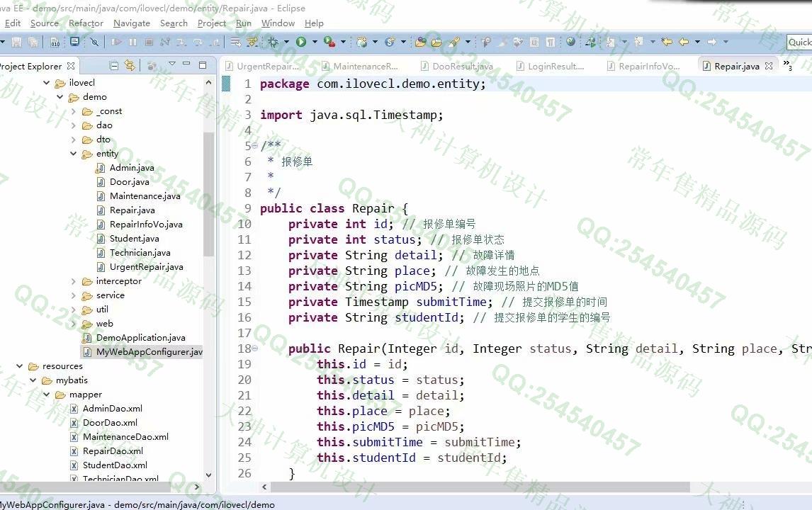Click the Back navigation arrow
The height and width of the screenshot is (510, 812).
[x=684, y=42]
